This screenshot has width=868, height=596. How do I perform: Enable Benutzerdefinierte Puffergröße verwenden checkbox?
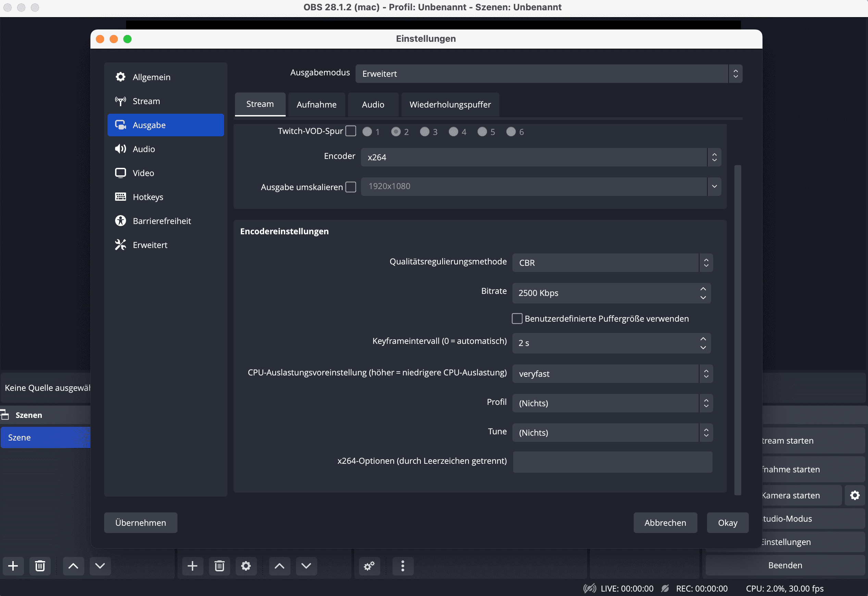pyautogui.click(x=518, y=319)
